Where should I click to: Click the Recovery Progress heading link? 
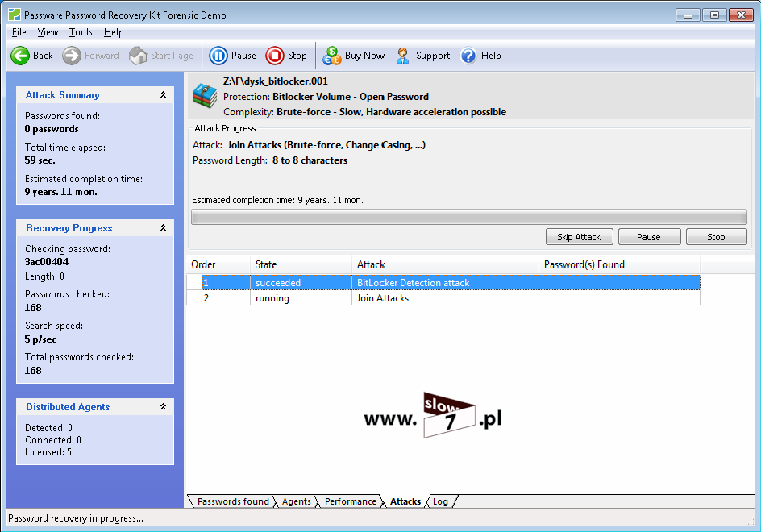(x=69, y=228)
